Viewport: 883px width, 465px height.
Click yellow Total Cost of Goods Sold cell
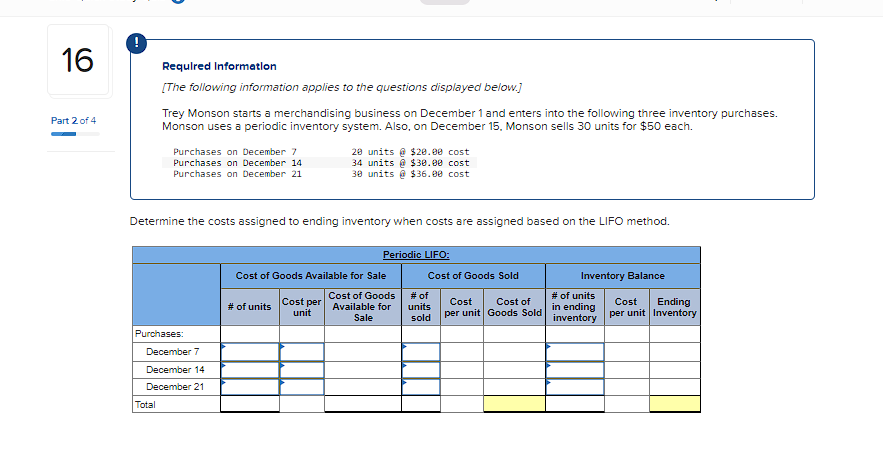pos(514,404)
